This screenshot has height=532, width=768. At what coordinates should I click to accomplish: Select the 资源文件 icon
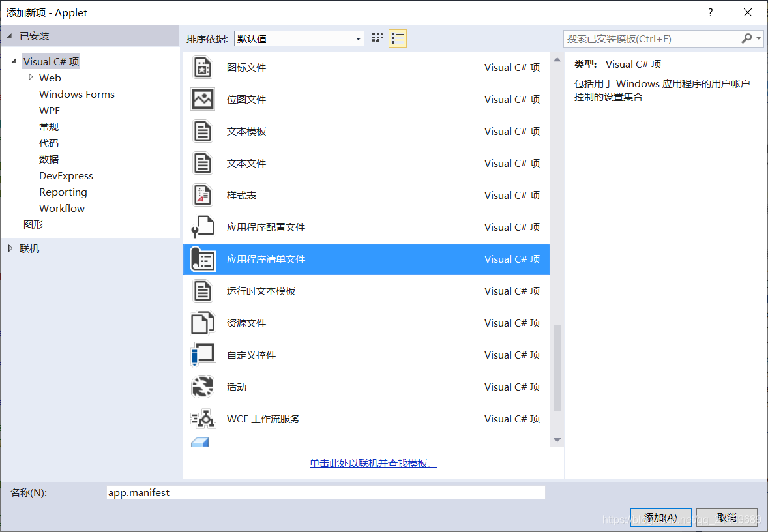[202, 323]
